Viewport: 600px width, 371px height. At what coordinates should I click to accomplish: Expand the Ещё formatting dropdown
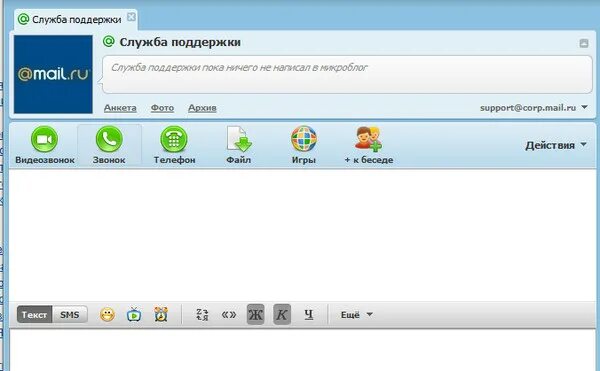356,315
